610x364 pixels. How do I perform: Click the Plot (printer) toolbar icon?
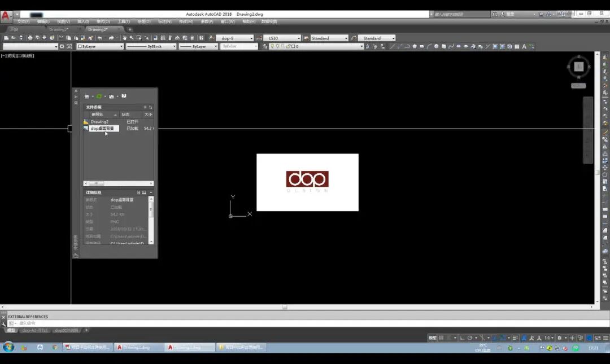pos(30,38)
